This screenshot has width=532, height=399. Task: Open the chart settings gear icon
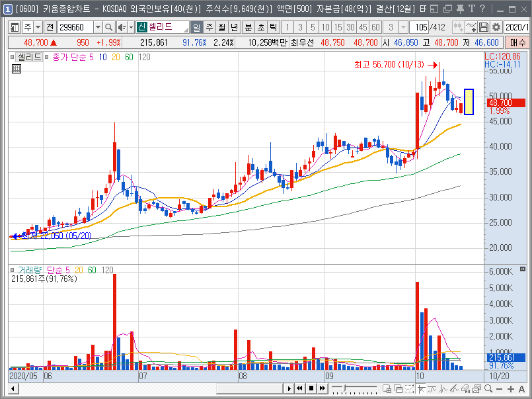(x=496, y=27)
